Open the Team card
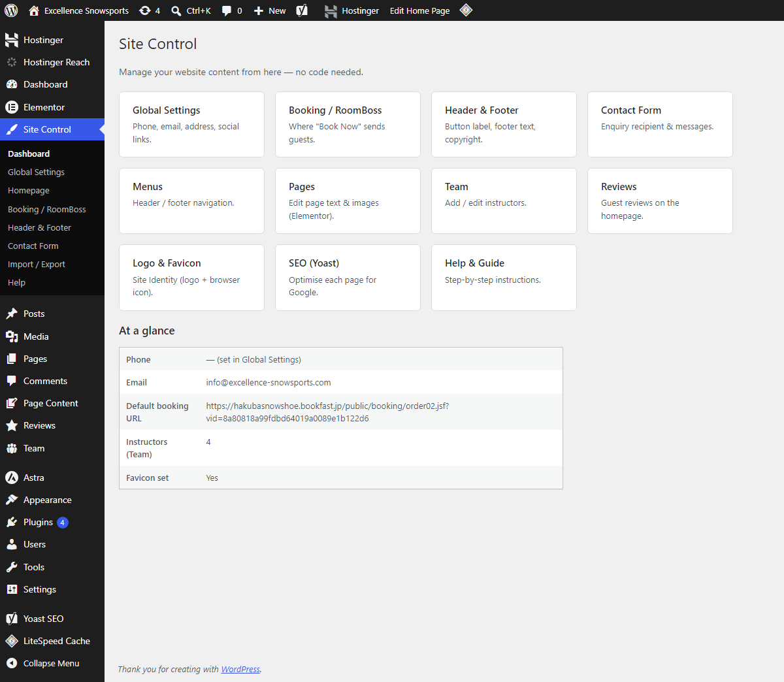Screen dimensions: 784x682 pyautogui.click(x=504, y=201)
